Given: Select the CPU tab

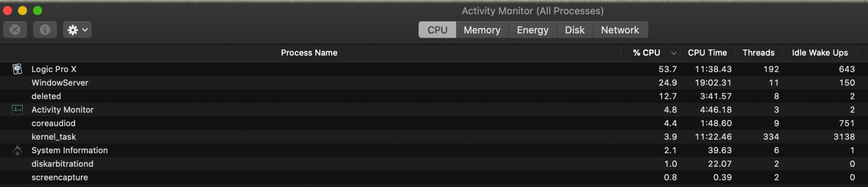Looking at the screenshot, I should point(437,30).
